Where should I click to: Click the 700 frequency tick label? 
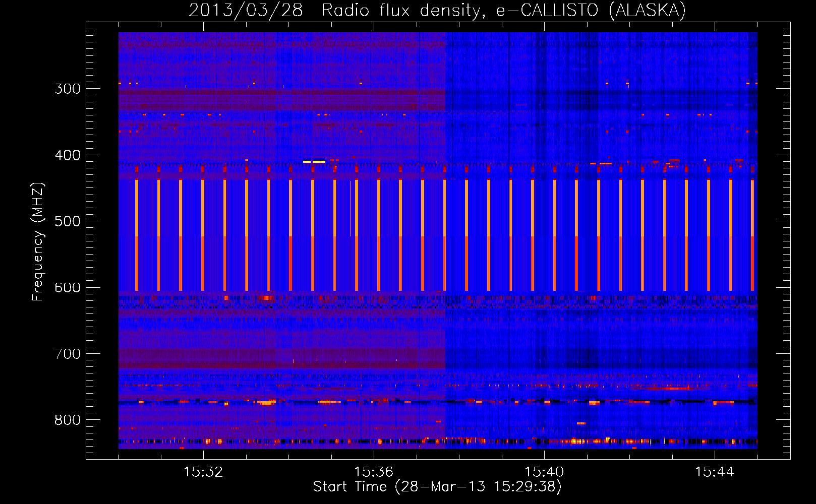click(x=68, y=354)
